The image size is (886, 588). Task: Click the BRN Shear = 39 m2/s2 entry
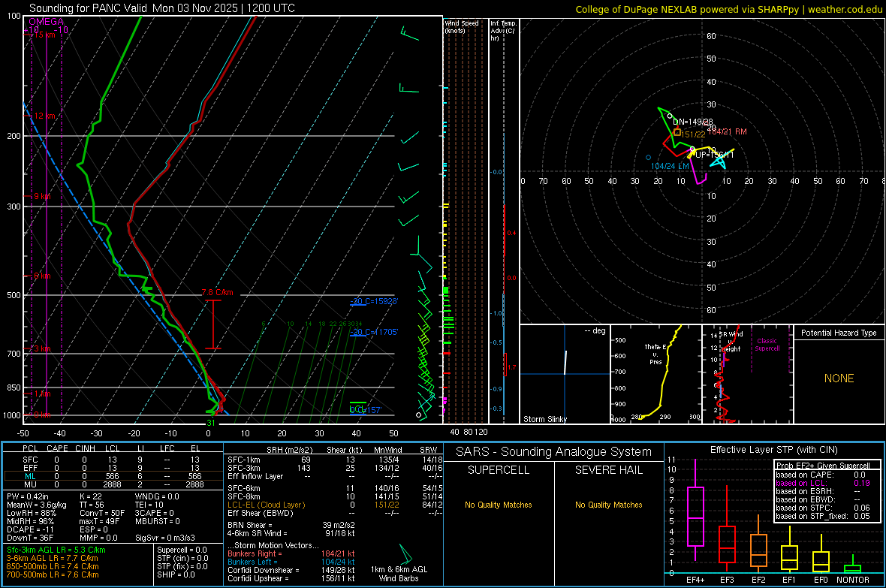coord(291,525)
